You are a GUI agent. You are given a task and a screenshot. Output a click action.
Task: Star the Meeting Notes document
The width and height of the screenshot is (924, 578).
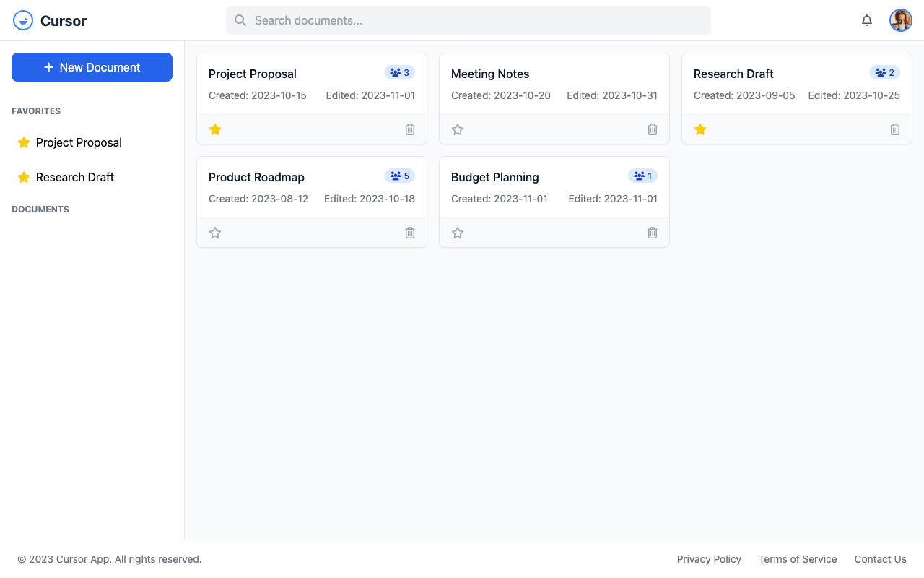[x=457, y=129]
